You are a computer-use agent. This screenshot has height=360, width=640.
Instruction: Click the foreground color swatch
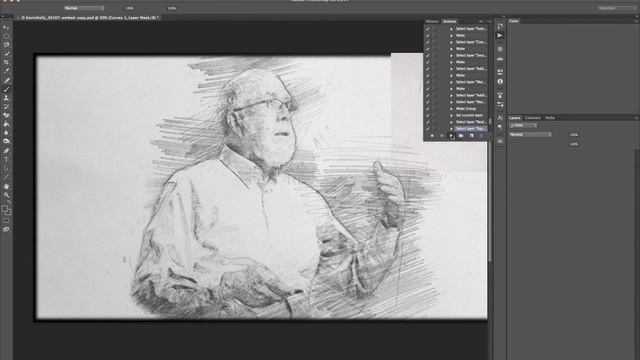4,209
